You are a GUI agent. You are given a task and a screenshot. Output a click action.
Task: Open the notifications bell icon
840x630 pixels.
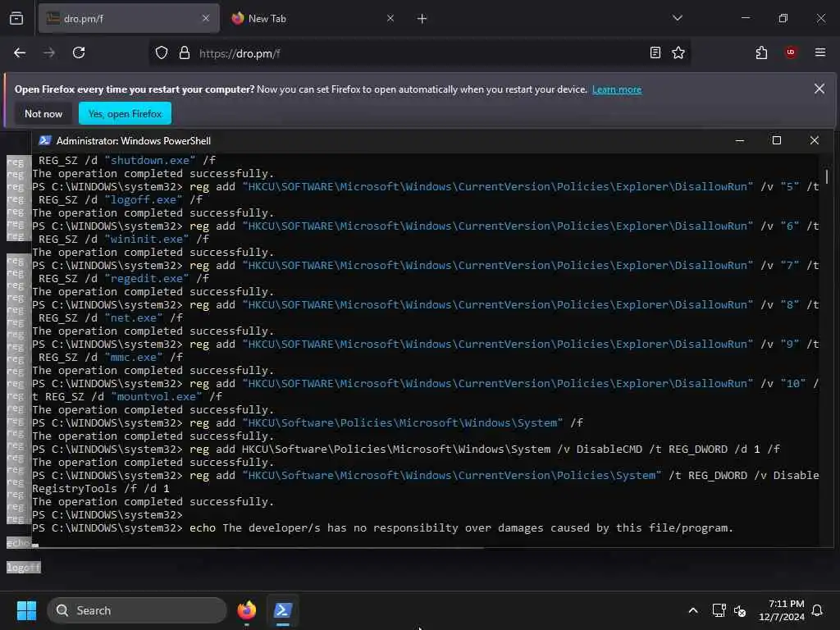pyautogui.click(x=818, y=610)
